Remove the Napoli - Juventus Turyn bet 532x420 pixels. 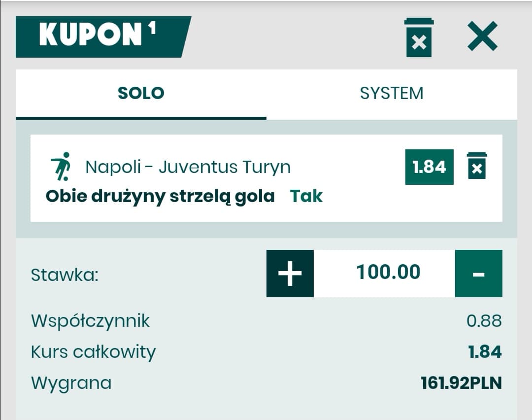(x=477, y=166)
